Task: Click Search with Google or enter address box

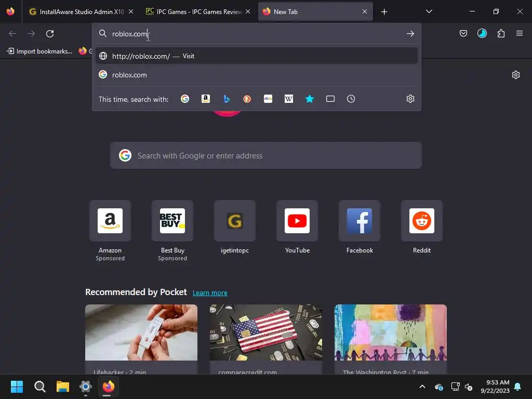Action: pos(265,155)
